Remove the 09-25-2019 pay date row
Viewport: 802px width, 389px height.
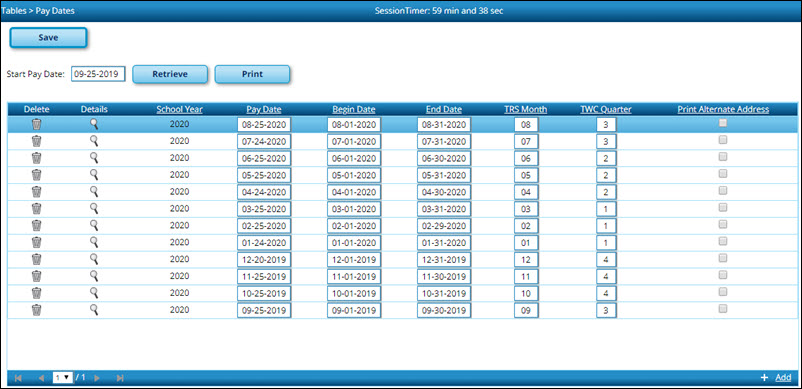point(36,310)
